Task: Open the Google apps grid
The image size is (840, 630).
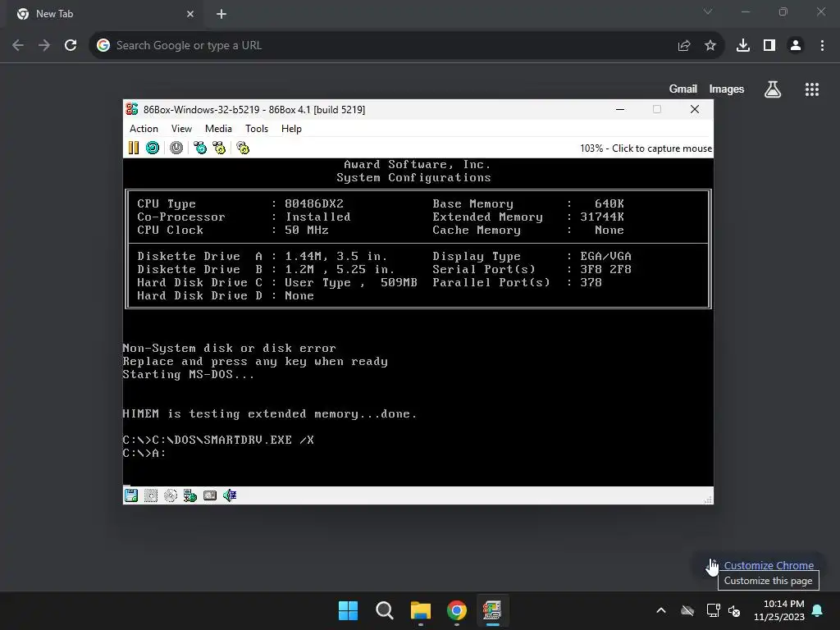Action: click(x=812, y=89)
